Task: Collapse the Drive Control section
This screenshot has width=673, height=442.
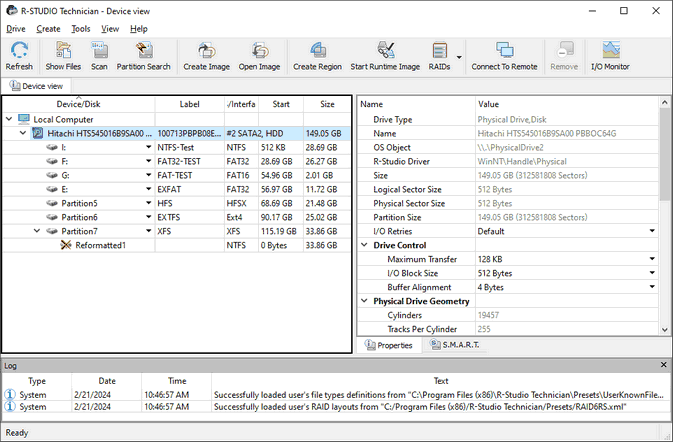Action: pos(364,245)
